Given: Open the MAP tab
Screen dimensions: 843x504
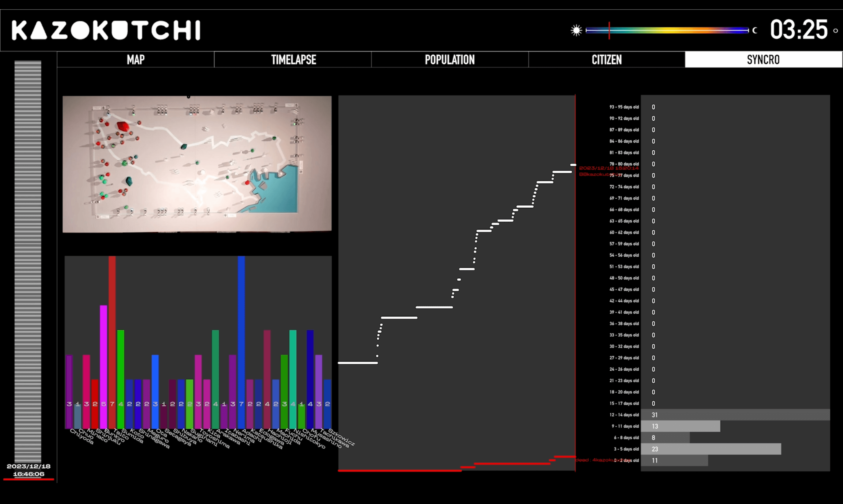Looking at the screenshot, I should coord(136,60).
